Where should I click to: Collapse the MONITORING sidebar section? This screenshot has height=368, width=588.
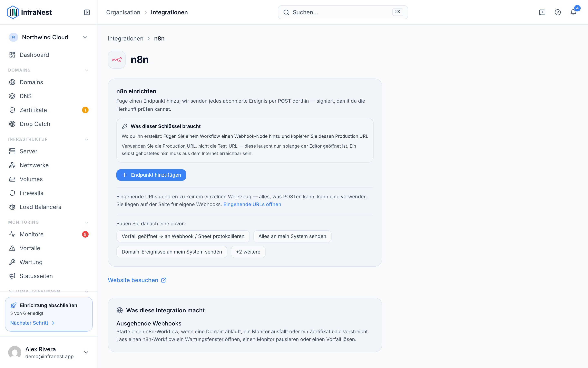[x=87, y=222]
